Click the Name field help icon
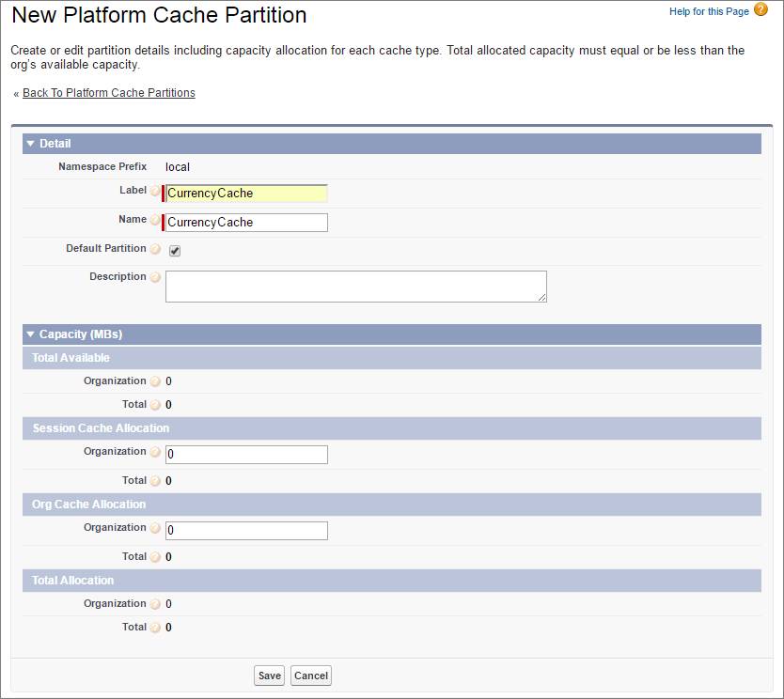The width and height of the screenshot is (784, 699). (x=155, y=220)
